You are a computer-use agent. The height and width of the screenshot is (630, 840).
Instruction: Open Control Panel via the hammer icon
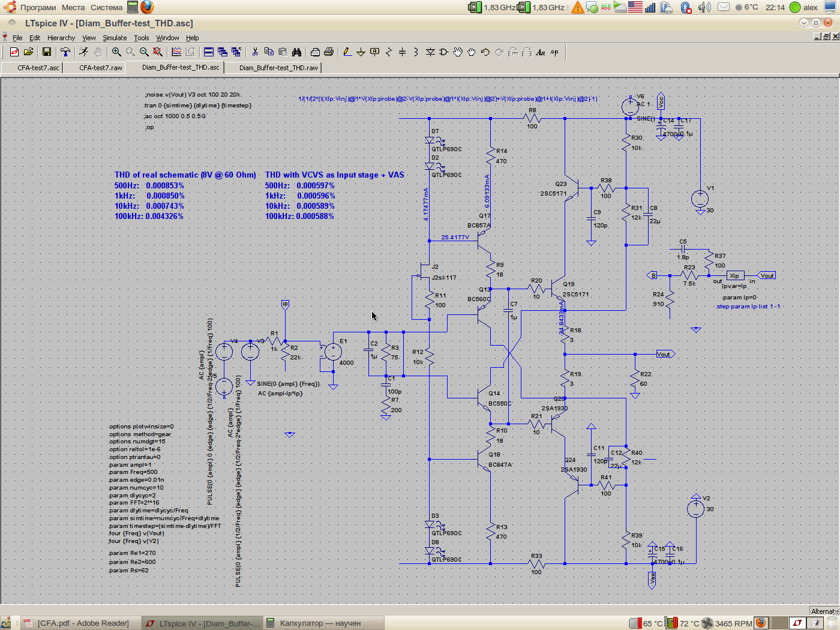click(x=65, y=52)
